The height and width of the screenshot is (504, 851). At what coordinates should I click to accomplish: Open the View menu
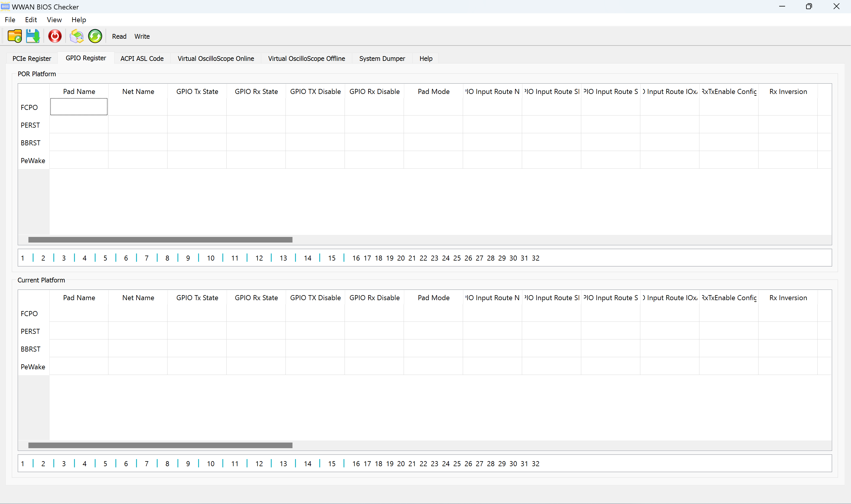54,20
